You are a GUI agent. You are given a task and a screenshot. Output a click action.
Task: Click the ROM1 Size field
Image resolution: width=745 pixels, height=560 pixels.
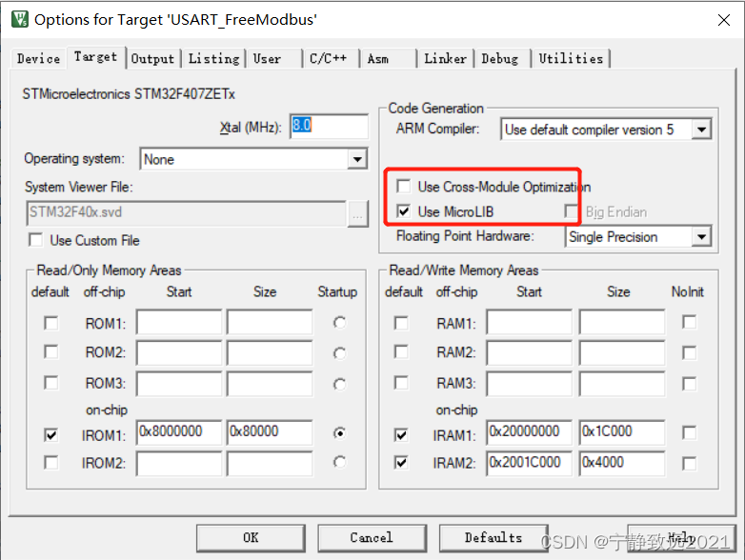270,323
